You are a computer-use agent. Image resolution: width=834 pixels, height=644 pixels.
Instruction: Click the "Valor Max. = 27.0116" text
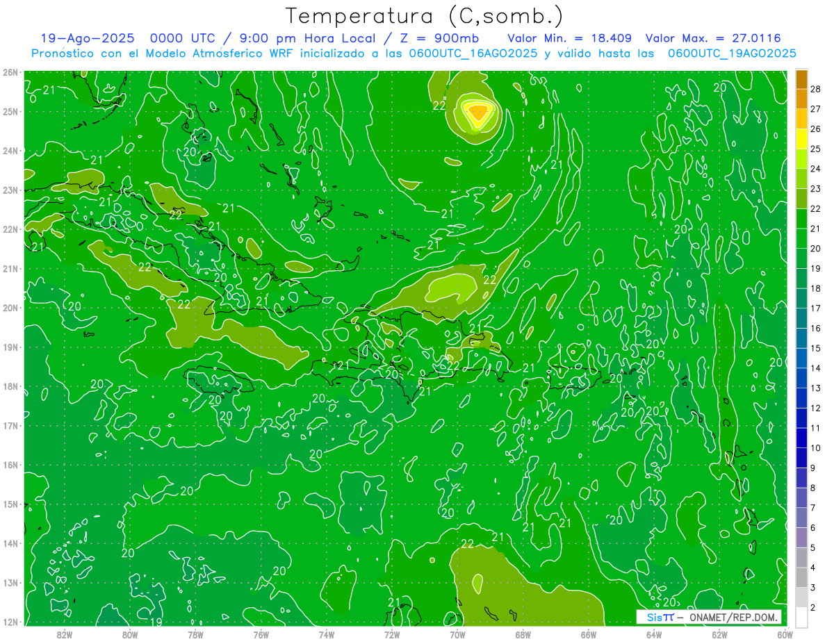point(713,39)
